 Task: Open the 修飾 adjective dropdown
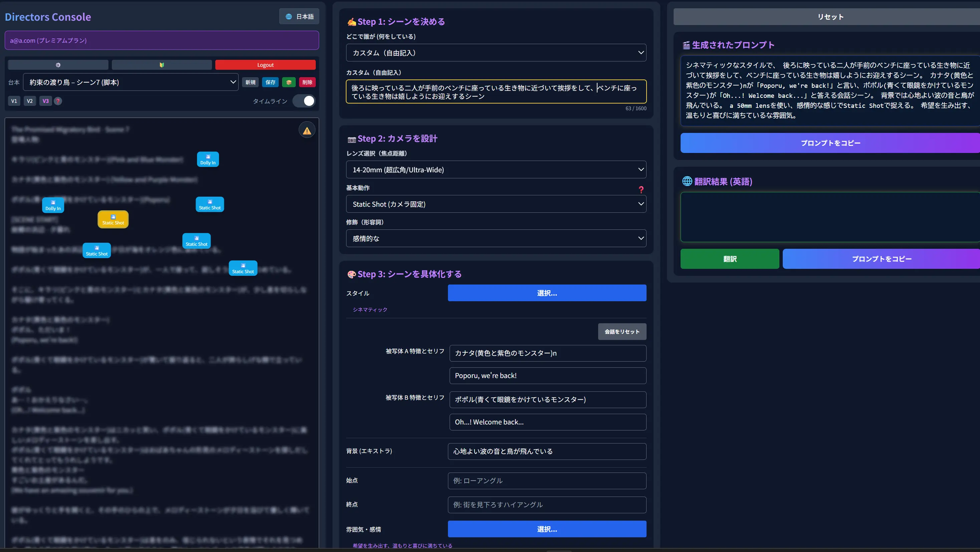pyautogui.click(x=496, y=238)
